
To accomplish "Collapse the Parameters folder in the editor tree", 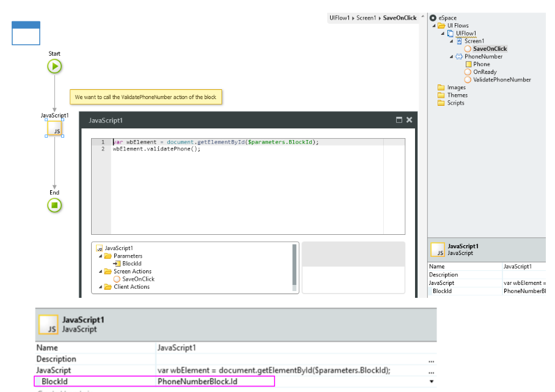I will tap(101, 256).
